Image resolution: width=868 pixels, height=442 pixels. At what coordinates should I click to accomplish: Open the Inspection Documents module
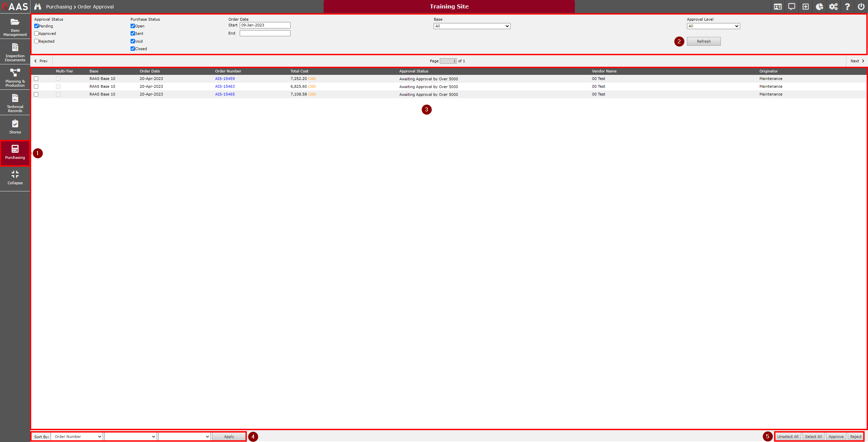click(15, 52)
